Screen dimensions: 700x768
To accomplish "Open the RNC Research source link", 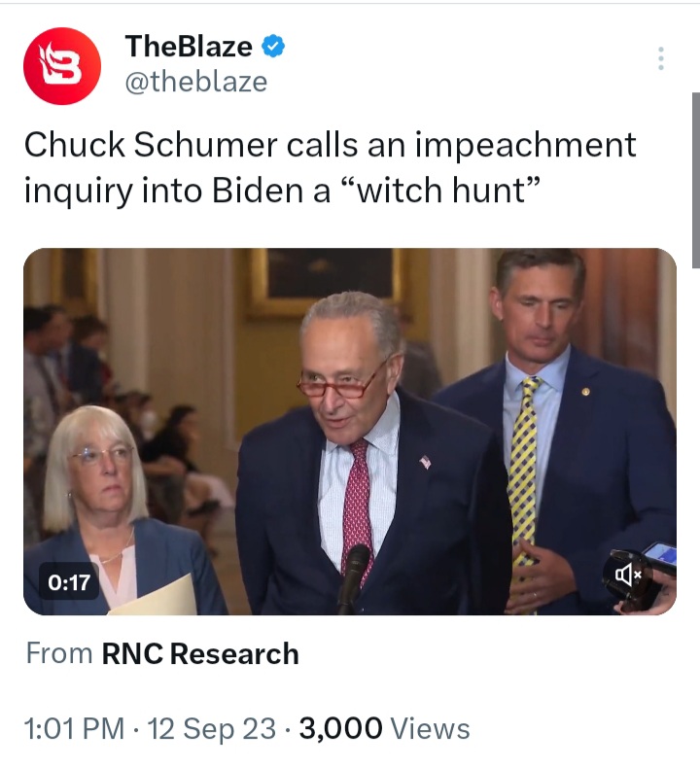I will (200, 654).
